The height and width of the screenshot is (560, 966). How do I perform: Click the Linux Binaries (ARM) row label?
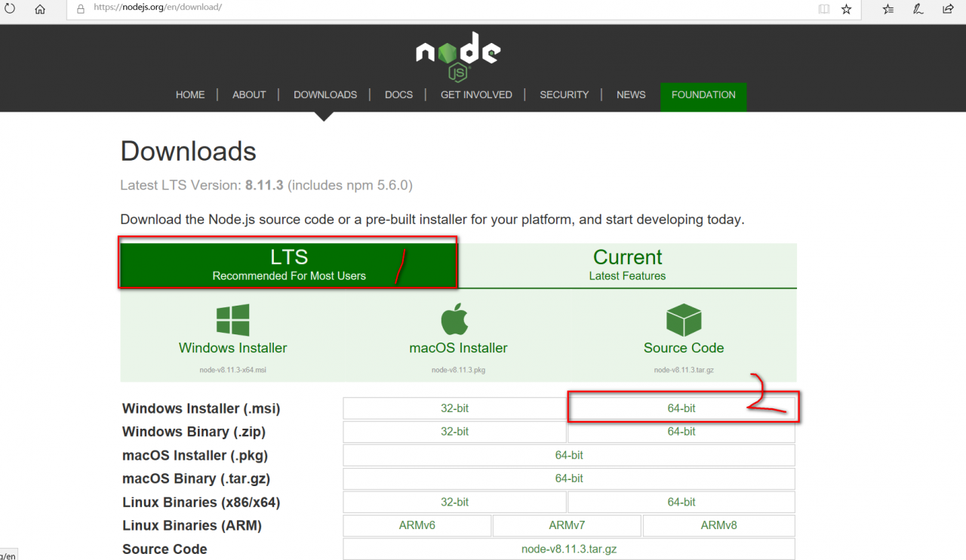point(192,525)
